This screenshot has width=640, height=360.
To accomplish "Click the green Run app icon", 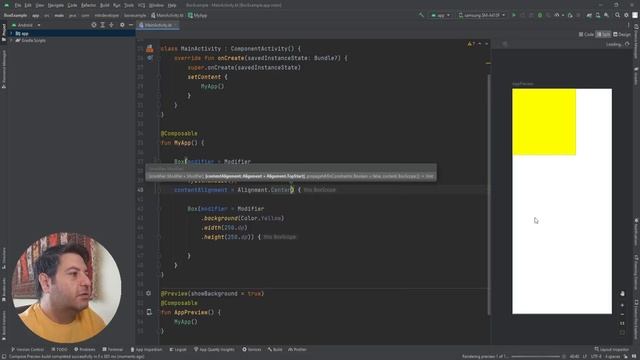I will [x=513, y=15].
